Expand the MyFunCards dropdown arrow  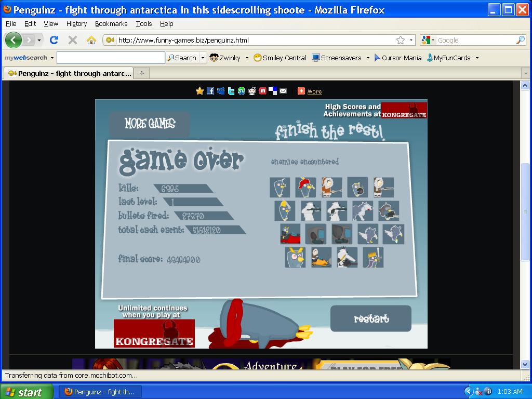[x=477, y=58]
